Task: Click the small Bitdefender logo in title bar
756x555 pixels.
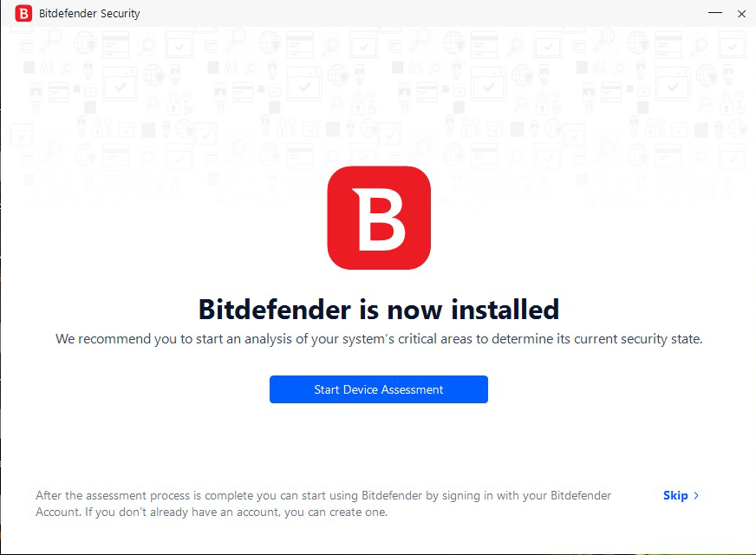Action: (x=23, y=14)
